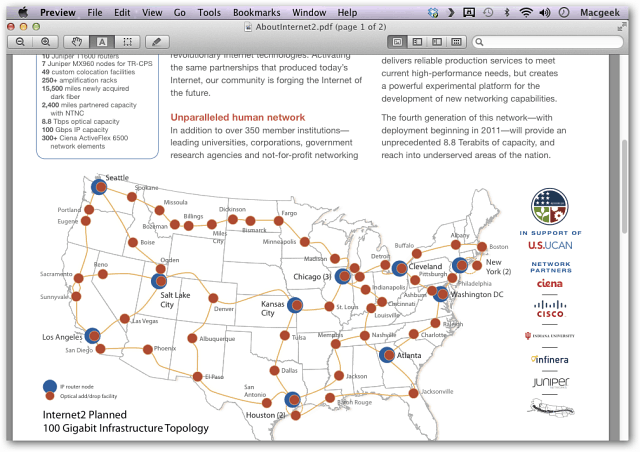
Task: Click '8.8 Tbps optical capacity' line
Action: click(80, 121)
